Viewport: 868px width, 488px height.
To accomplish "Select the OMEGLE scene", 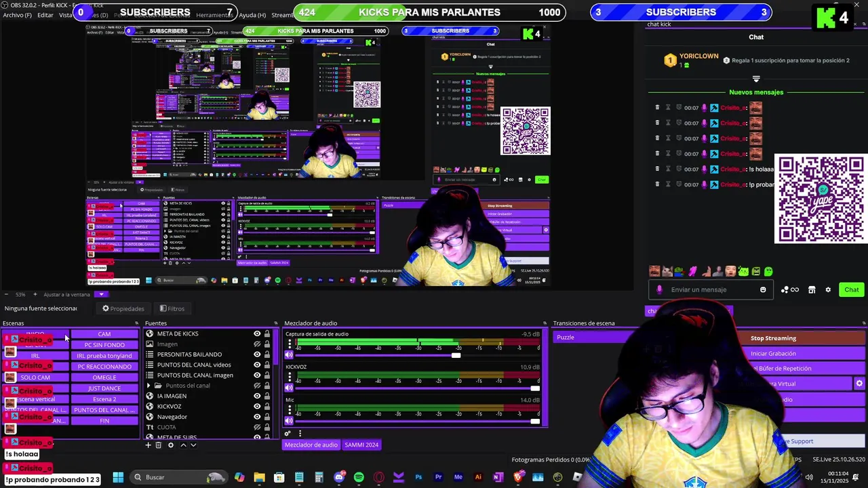I will point(104,378).
